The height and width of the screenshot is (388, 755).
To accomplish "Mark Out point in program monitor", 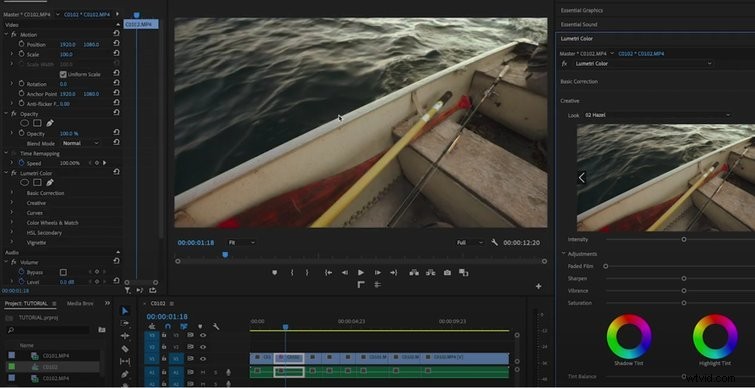I will pos(307,272).
